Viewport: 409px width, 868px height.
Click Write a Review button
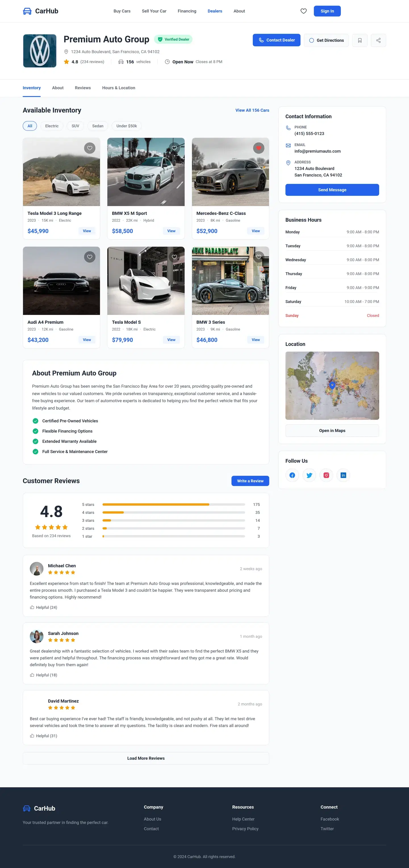click(x=250, y=481)
